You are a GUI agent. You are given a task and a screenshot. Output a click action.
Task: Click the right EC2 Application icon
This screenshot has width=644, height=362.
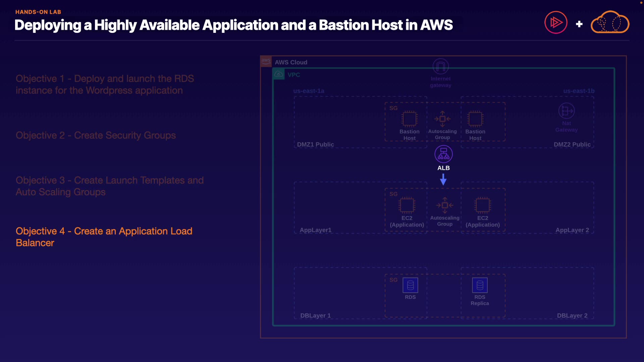pyautogui.click(x=483, y=205)
